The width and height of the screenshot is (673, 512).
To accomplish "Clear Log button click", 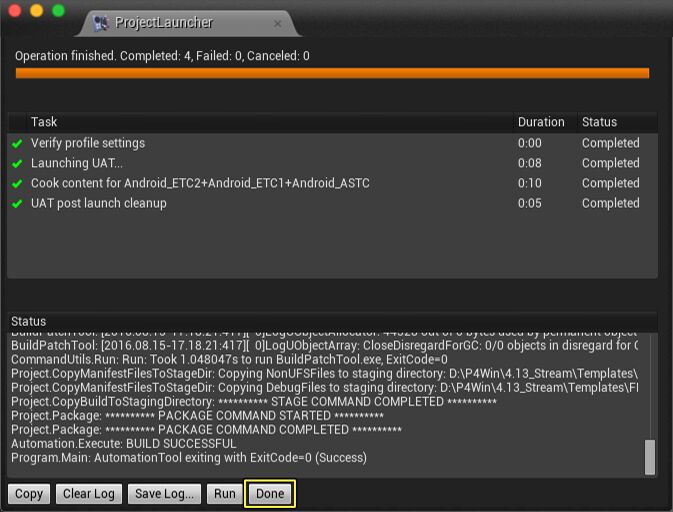I will [x=89, y=494].
